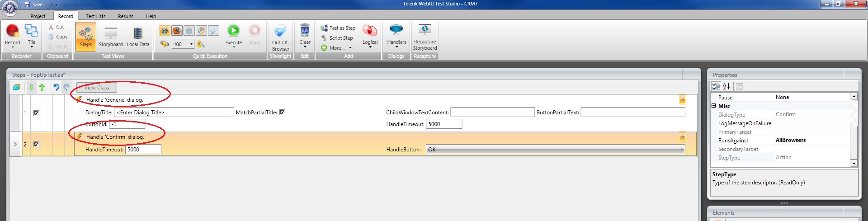Open the Logical step menu
This screenshot has height=221, width=868.
(x=370, y=36)
